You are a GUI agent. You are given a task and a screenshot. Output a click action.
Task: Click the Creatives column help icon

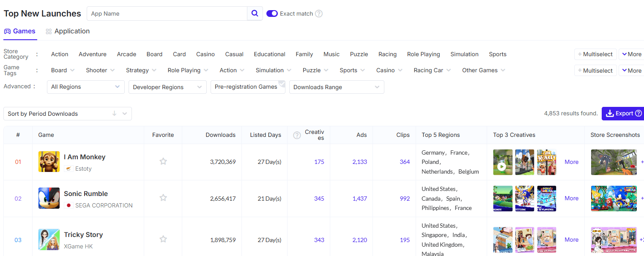297,135
